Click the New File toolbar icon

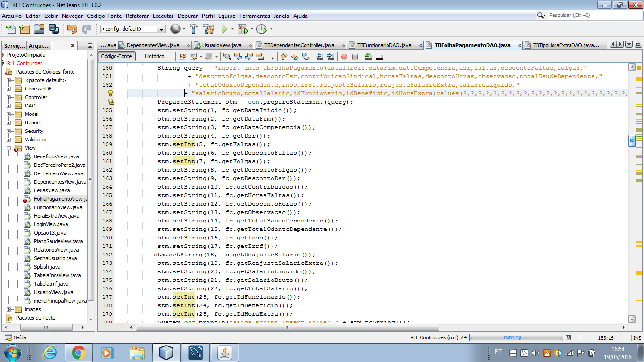(10, 29)
